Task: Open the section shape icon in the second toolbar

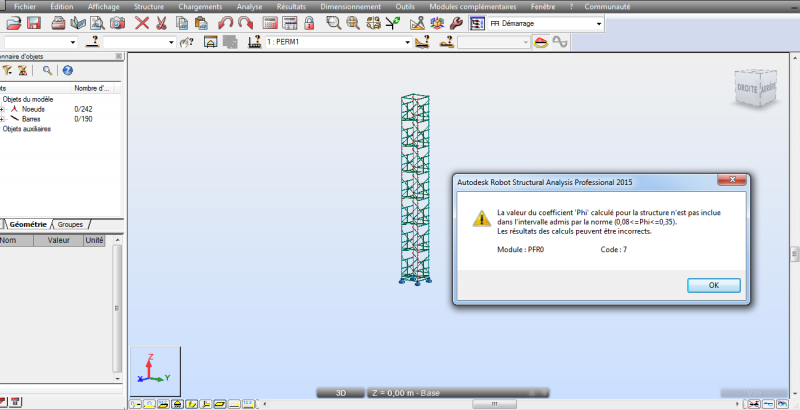Action: pos(211,42)
